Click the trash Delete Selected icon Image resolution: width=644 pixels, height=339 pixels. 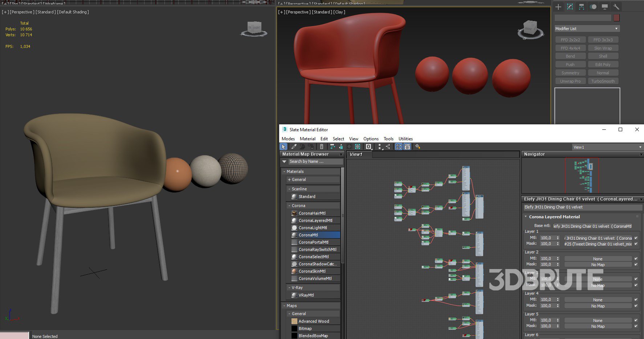tap(322, 146)
